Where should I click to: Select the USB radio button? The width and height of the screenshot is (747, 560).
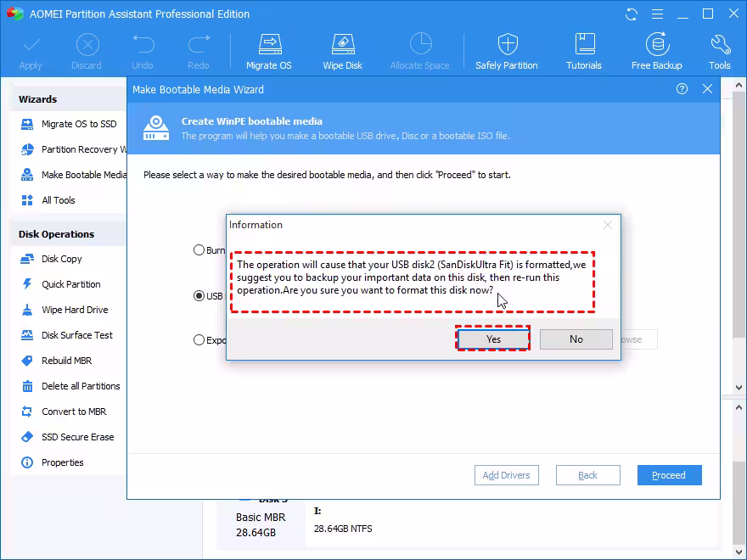(x=199, y=296)
